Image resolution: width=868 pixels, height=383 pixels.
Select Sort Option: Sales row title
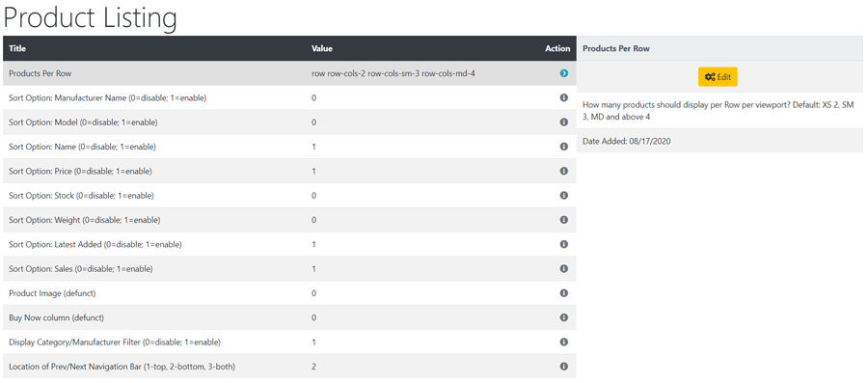pyautogui.click(x=81, y=269)
